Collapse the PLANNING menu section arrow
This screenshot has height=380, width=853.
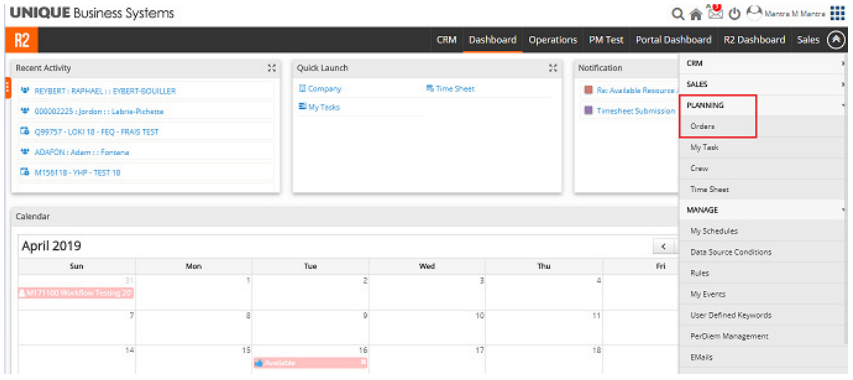pos(844,105)
